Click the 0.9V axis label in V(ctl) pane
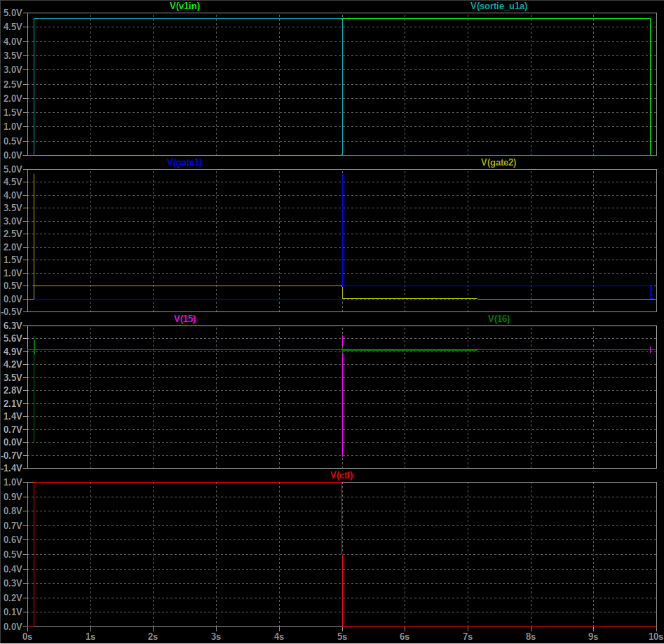The width and height of the screenshot is (664, 644). pyautogui.click(x=13, y=497)
